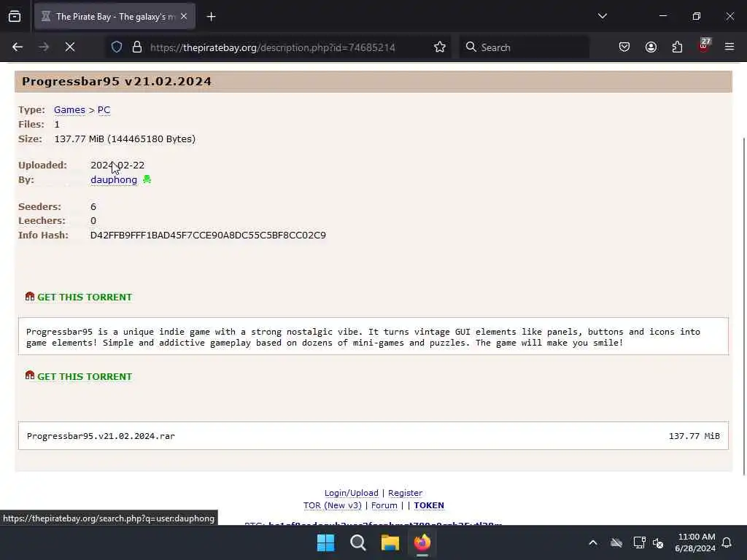Select Progressbar95.v21.02.2024.rar file name
The image size is (747, 560).
(101, 436)
